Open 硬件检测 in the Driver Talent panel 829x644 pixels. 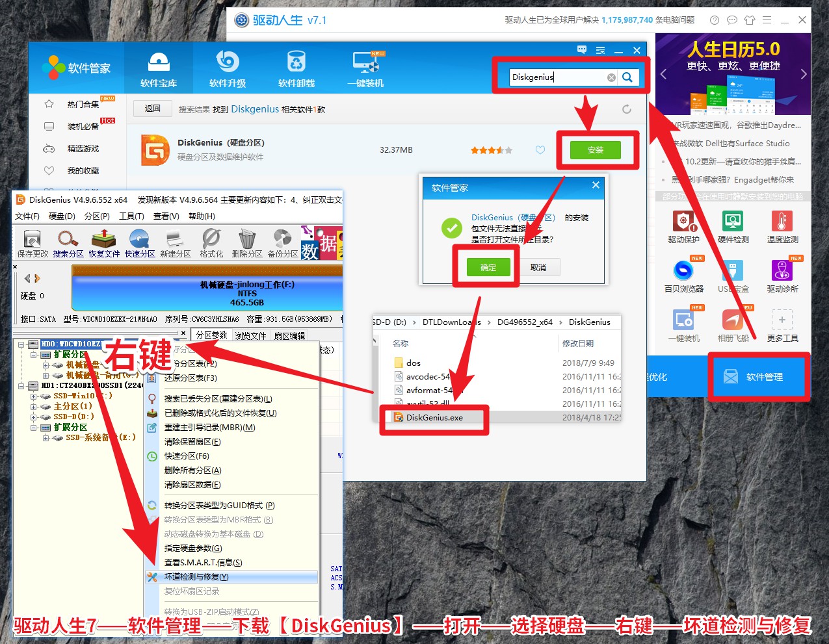(733, 226)
